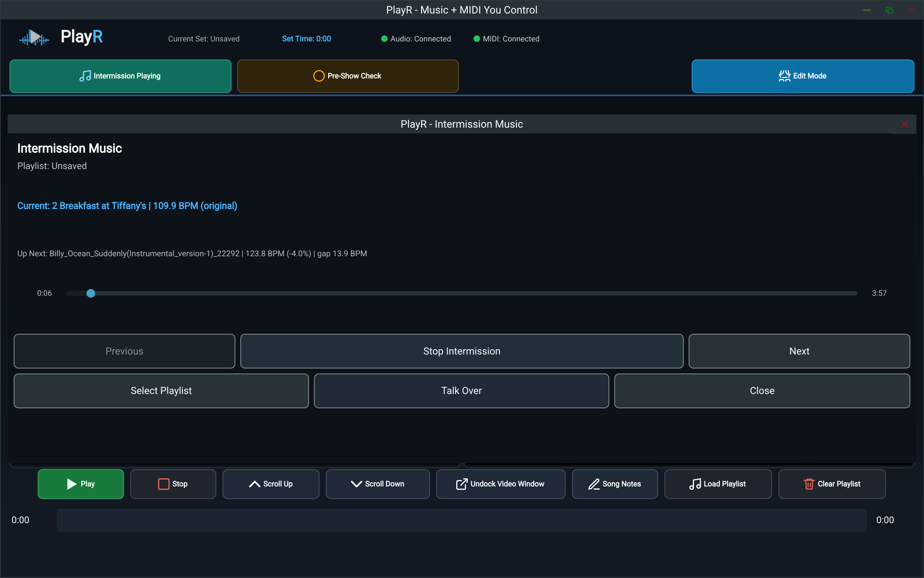Screen dimensions: 924x578
Task: Click the Clear Playlist trash icon
Action: [x=809, y=484]
